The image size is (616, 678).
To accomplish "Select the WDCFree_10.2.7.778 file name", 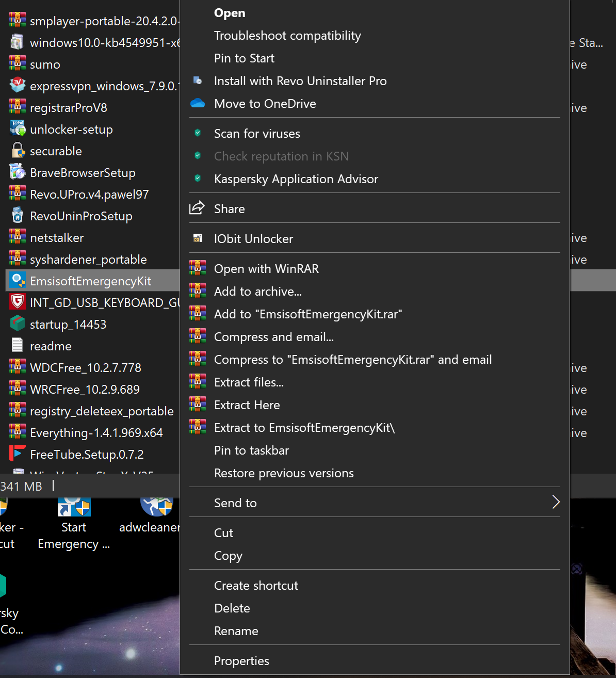I will 86,368.
